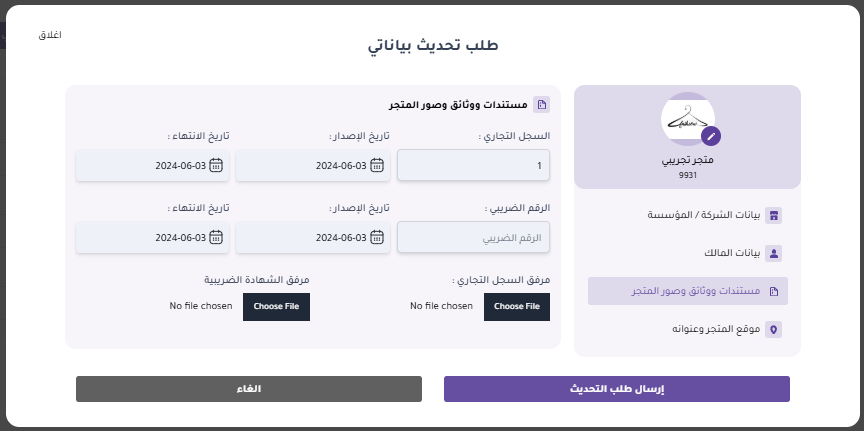Click the company building icon in sidebar

[773, 215]
